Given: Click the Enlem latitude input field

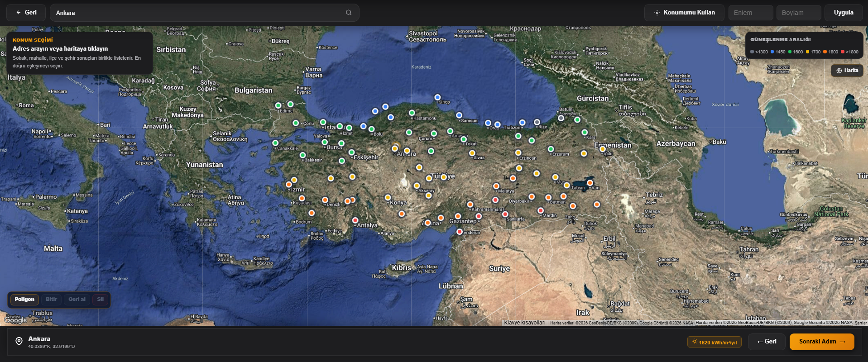Looking at the screenshot, I should coord(751,13).
